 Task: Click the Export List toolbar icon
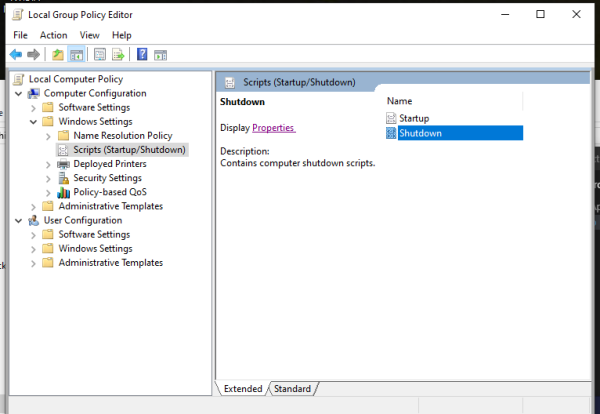[x=118, y=54]
